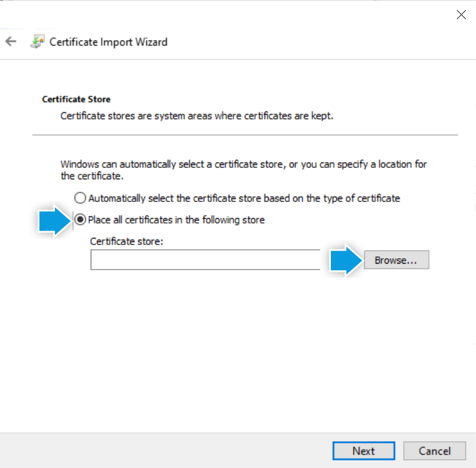
Task: Focus the Certificate store text field
Action: (x=205, y=259)
